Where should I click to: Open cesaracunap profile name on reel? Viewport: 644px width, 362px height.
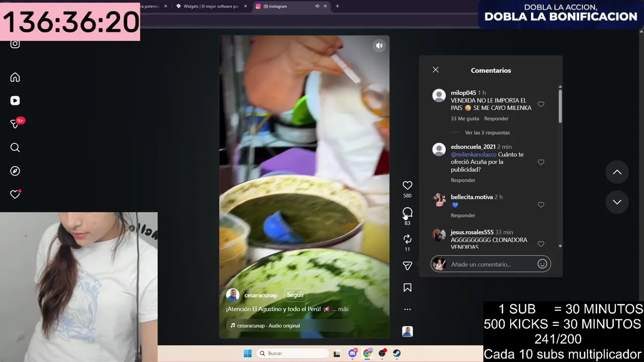coord(261,295)
